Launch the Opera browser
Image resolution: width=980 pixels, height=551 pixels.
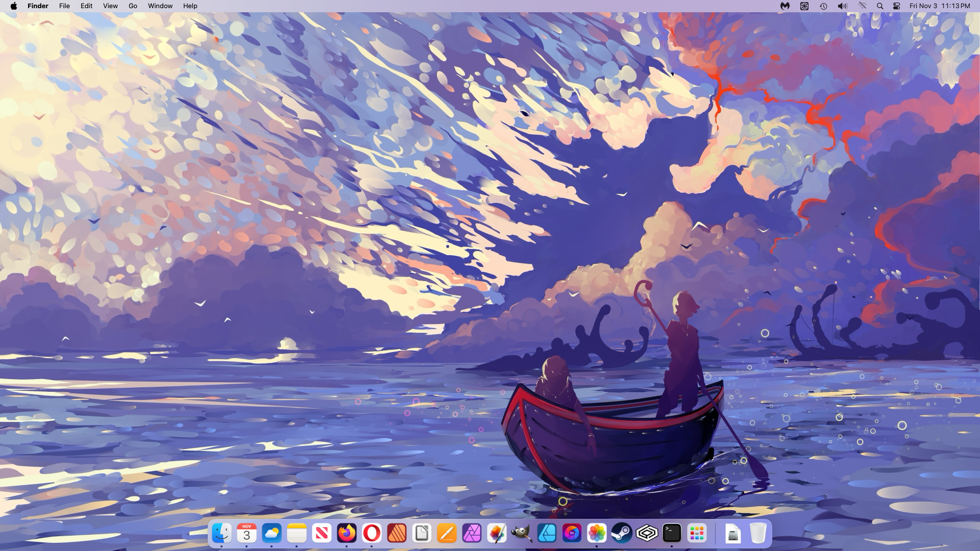(x=372, y=534)
